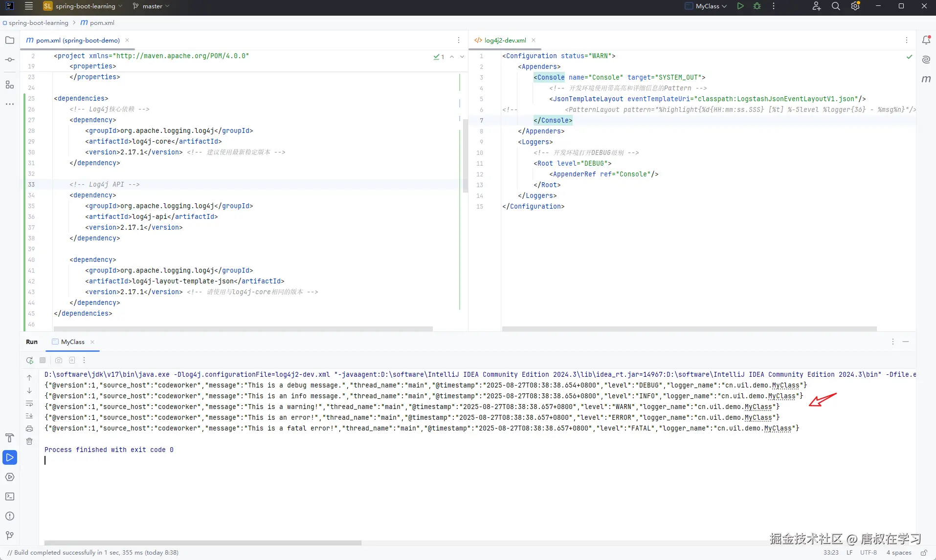This screenshot has height=560, width=936.
Task: Open the Problems tool window
Action: tap(10, 516)
